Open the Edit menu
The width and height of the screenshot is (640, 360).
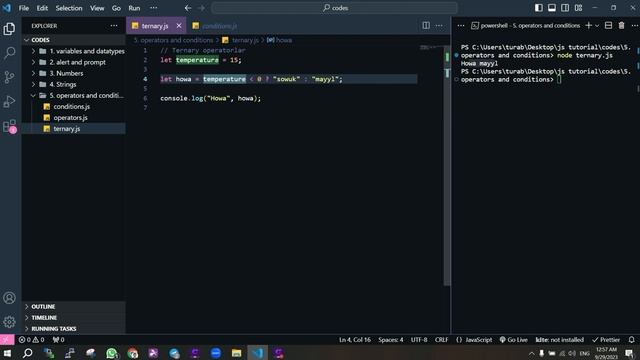pos(42,8)
